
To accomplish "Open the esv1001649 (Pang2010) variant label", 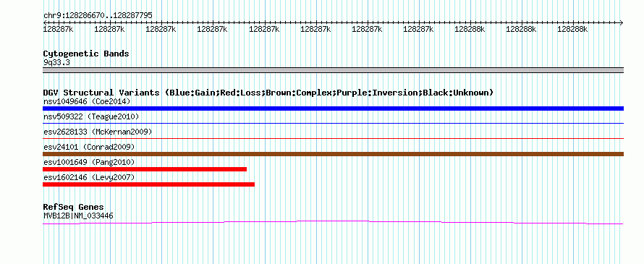I will 89,162.
